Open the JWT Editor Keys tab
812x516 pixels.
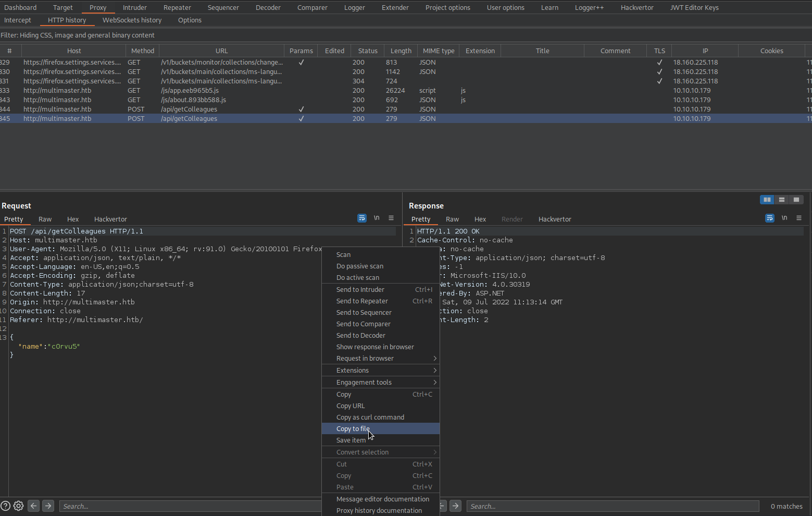(x=694, y=7)
